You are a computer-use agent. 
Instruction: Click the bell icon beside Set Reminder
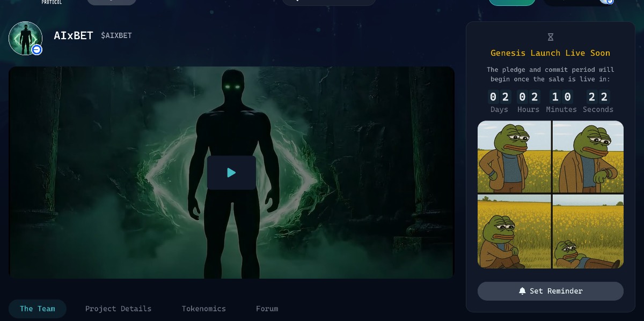(522, 291)
